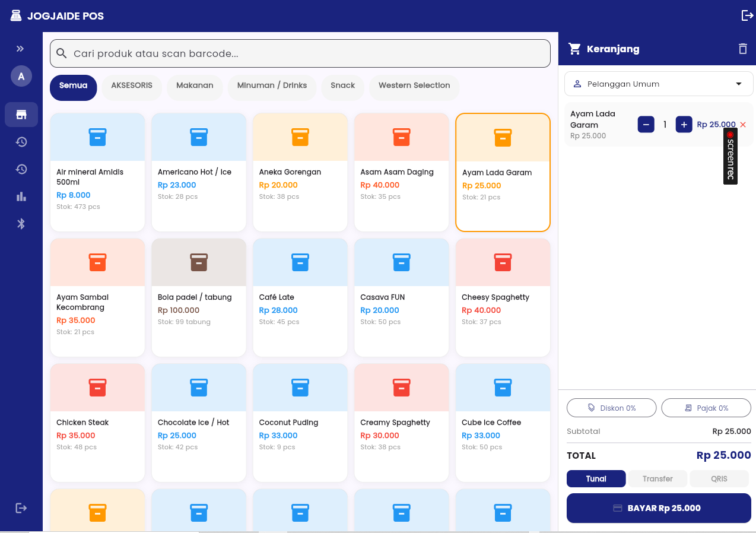756x533 pixels.
Task: Add Coconut Puding product
Action: tap(300, 423)
